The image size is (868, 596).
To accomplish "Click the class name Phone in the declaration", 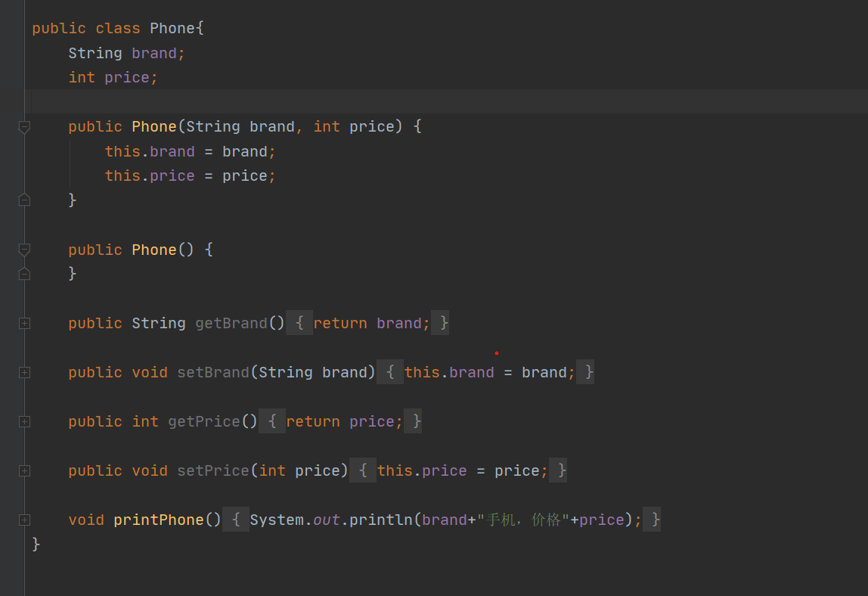I will click(x=172, y=28).
